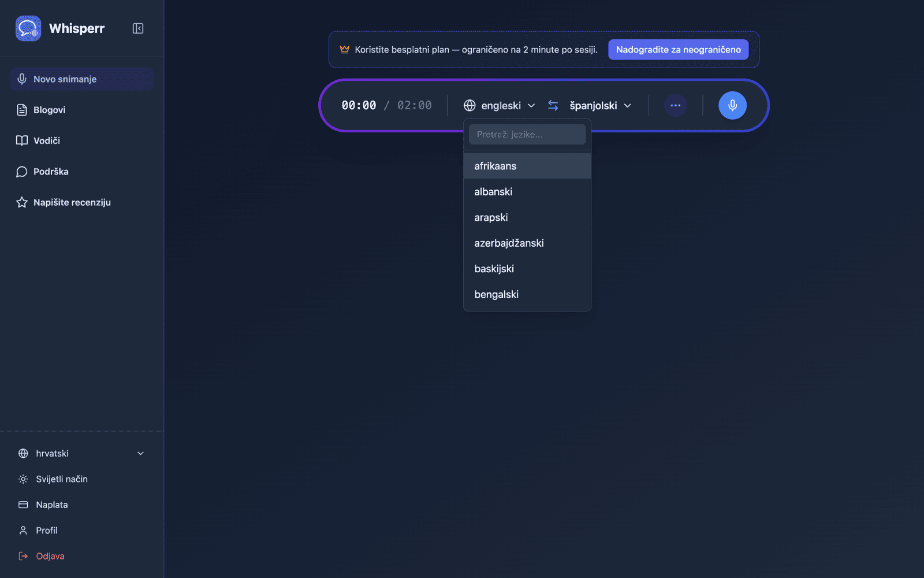Select afrikaans from language list
The height and width of the screenshot is (578, 924).
[x=527, y=166]
